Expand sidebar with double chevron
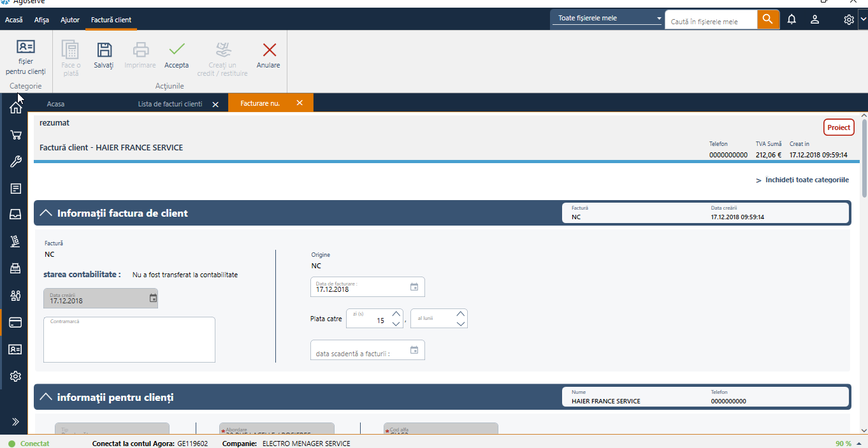This screenshot has width=868, height=448. click(x=16, y=422)
